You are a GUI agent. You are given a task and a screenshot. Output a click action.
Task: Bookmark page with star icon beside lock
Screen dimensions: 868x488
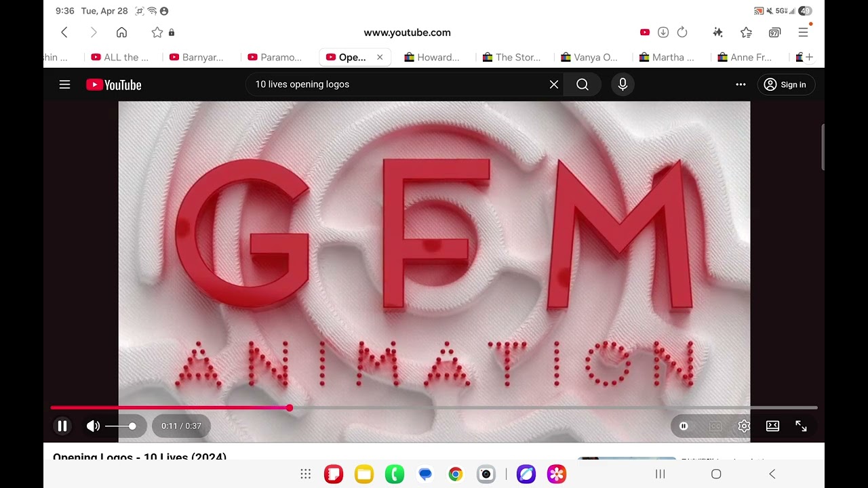tap(157, 33)
